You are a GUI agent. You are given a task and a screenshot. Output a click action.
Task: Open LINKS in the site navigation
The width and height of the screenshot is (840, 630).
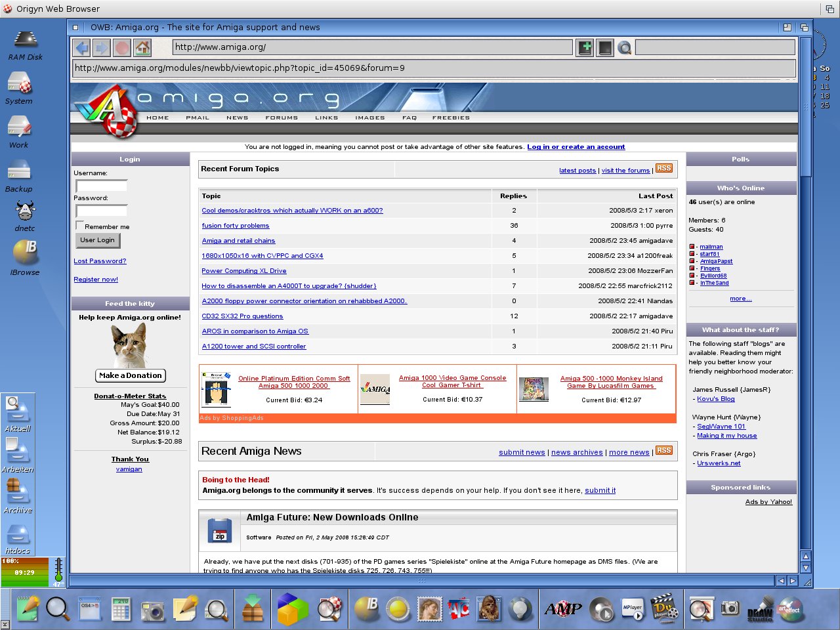(x=326, y=118)
